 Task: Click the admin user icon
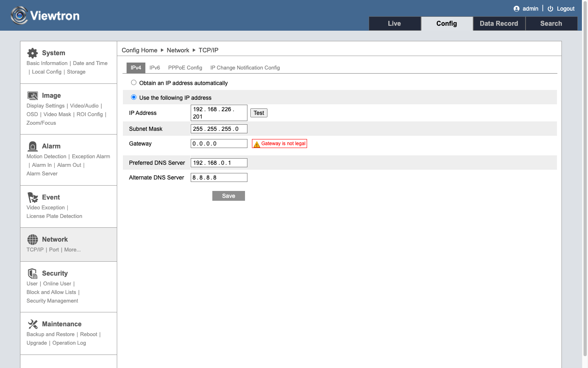click(517, 9)
